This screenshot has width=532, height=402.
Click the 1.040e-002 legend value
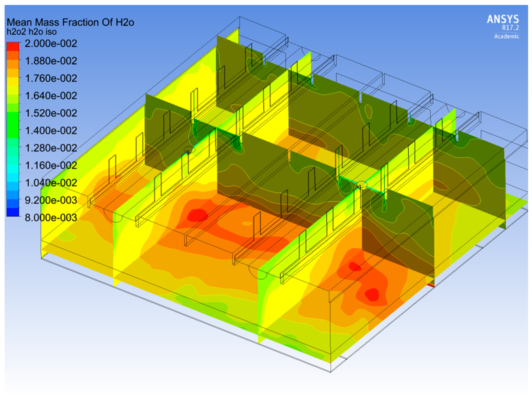click(51, 183)
